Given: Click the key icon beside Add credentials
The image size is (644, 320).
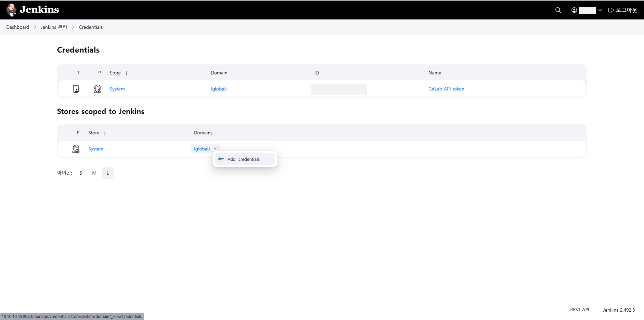Looking at the screenshot, I should (x=221, y=159).
